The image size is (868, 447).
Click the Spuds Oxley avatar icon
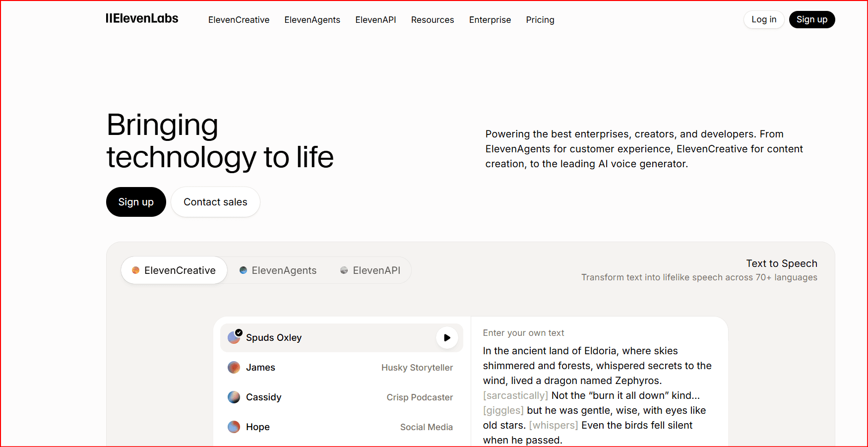pos(234,338)
